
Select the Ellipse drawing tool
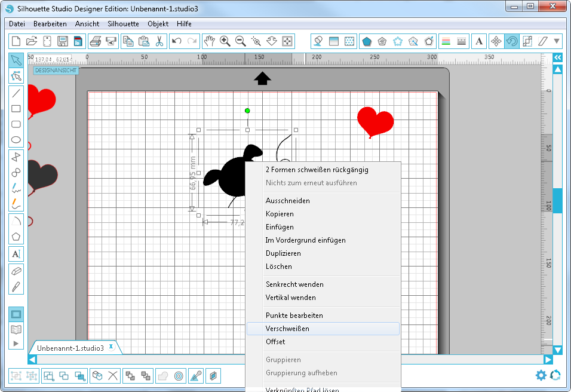(x=17, y=140)
